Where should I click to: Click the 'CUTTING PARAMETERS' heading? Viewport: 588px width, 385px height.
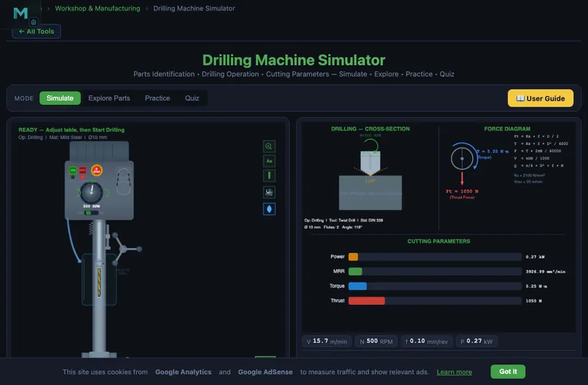[439, 241]
